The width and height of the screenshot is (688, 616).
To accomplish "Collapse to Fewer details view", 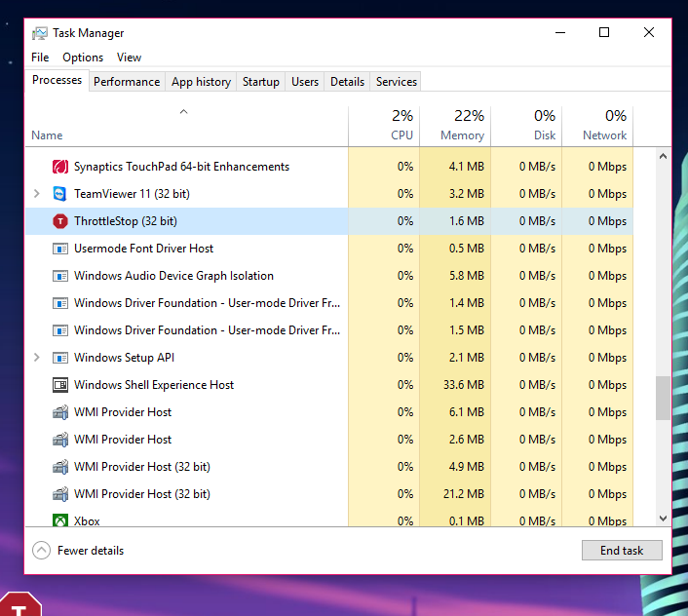I will coord(78,550).
